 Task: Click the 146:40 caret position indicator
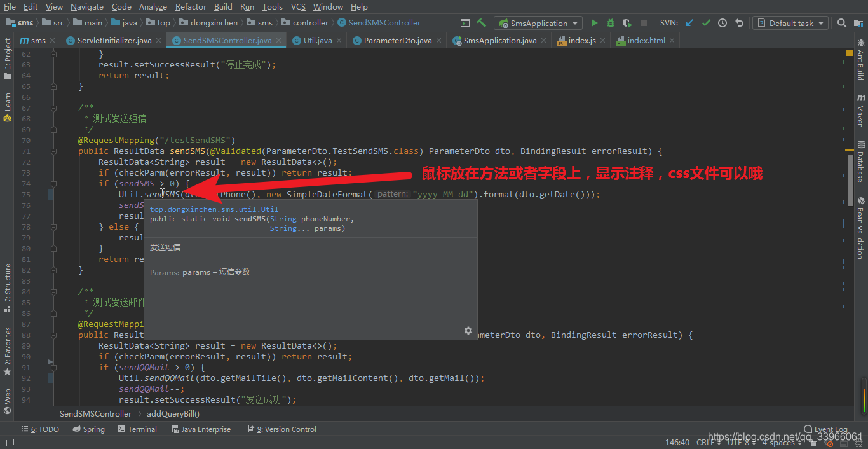pyautogui.click(x=677, y=442)
